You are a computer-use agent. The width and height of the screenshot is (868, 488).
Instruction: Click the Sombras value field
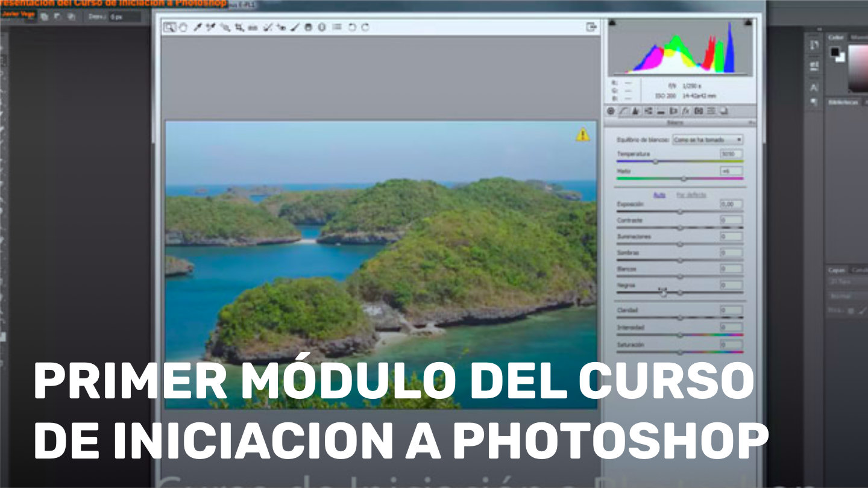[x=731, y=253]
